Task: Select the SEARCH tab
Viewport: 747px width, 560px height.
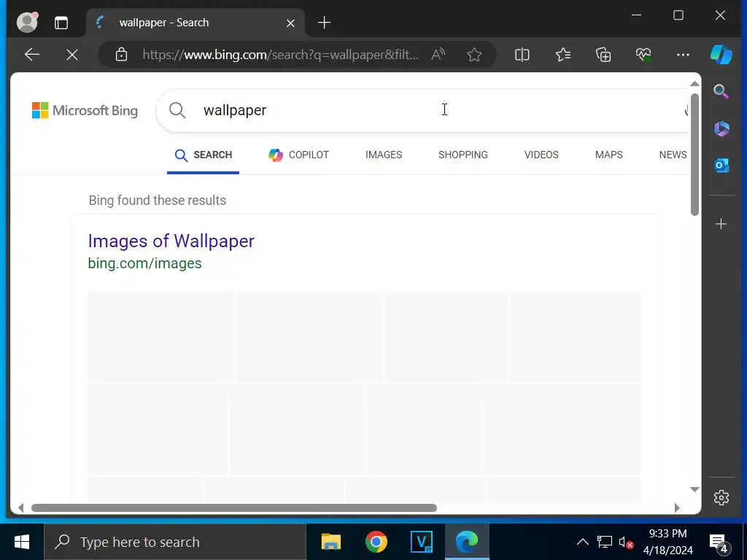Action: [x=204, y=155]
